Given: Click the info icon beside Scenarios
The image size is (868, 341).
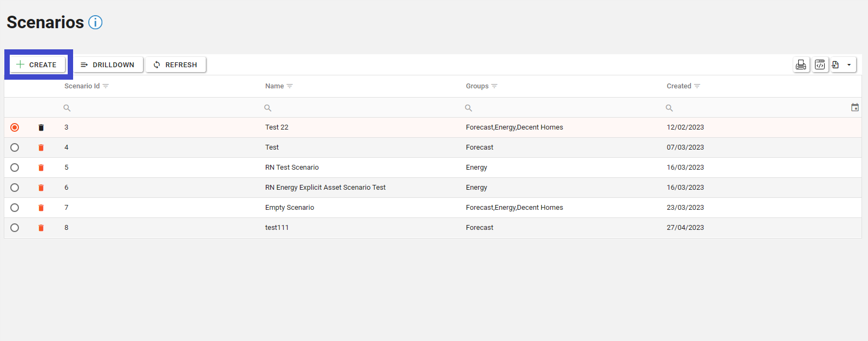Looking at the screenshot, I should [x=95, y=22].
